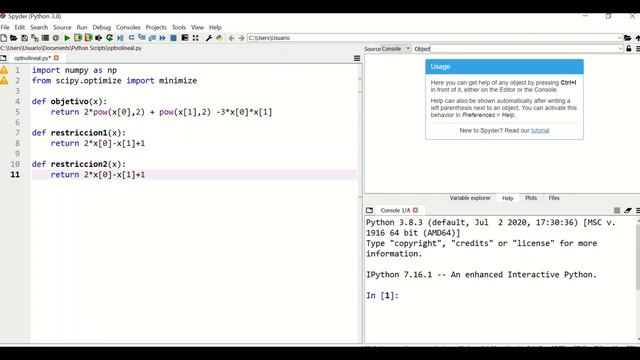
Task: Click the IPython In [1] prompt
Action: pyautogui.click(x=382, y=296)
